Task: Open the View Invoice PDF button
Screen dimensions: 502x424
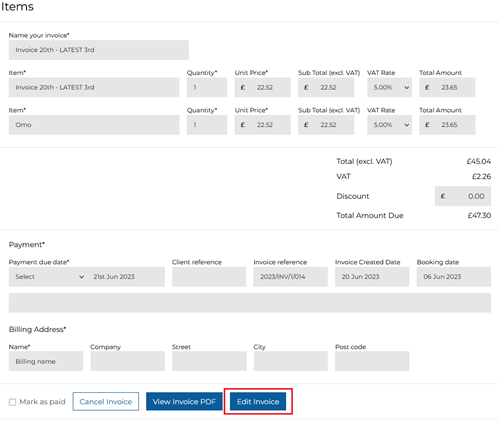Action: (x=184, y=402)
